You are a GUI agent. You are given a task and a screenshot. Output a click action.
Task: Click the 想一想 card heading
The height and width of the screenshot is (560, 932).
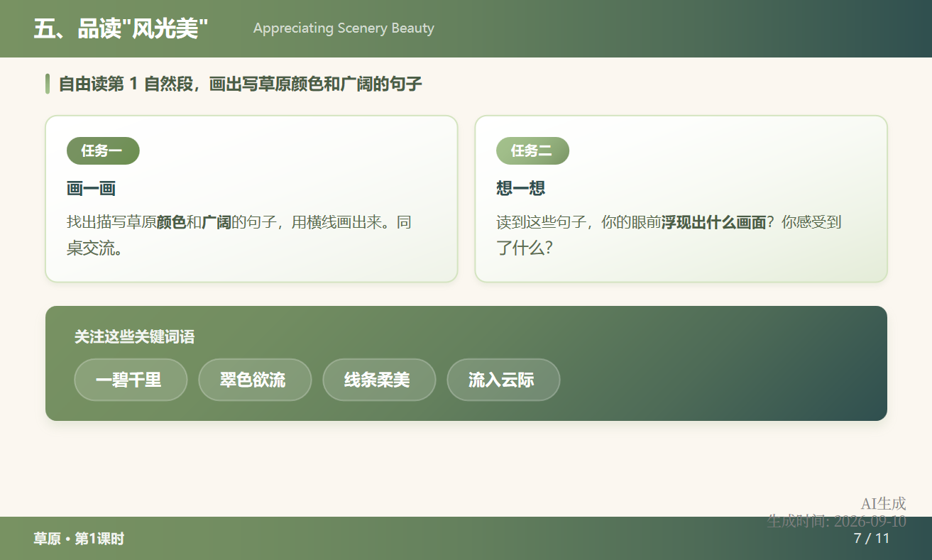tap(520, 188)
